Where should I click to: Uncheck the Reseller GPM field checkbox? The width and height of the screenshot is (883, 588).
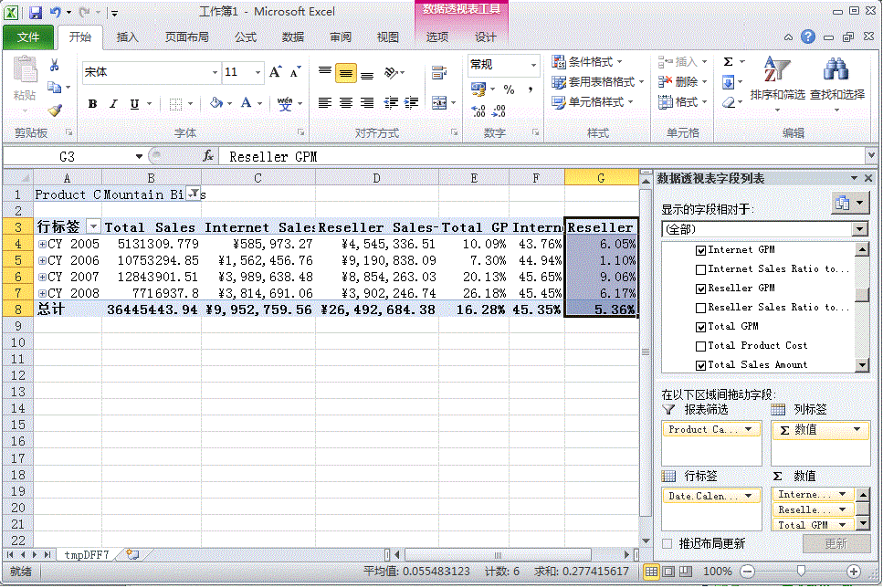(701, 288)
